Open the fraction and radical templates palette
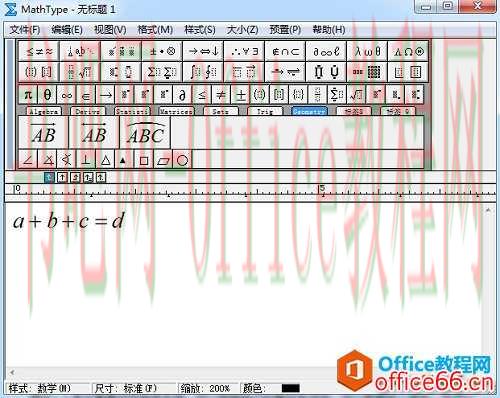Image resolution: width=500 pixels, height=398 pixels. (x=80, y=72)
